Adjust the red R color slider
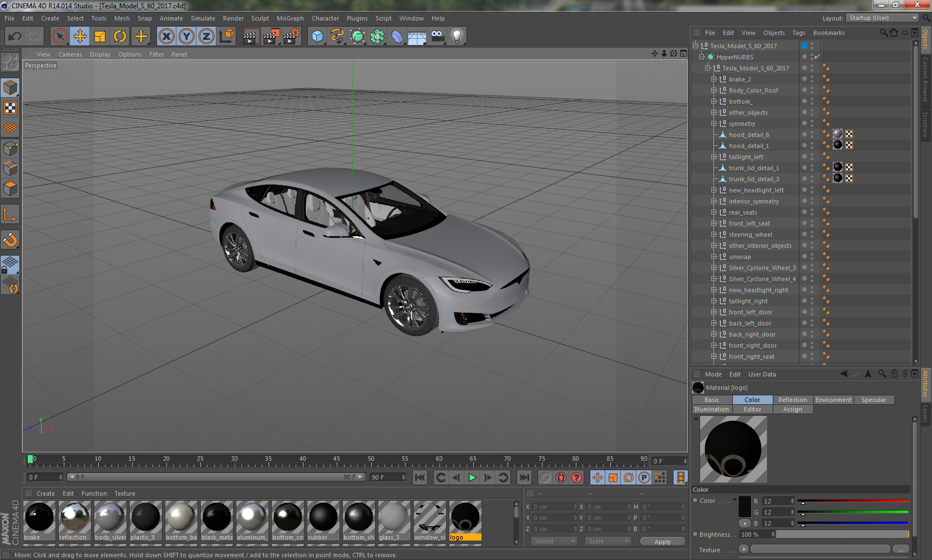Screen dimensions: 932x560 click(x=853, y=501)
